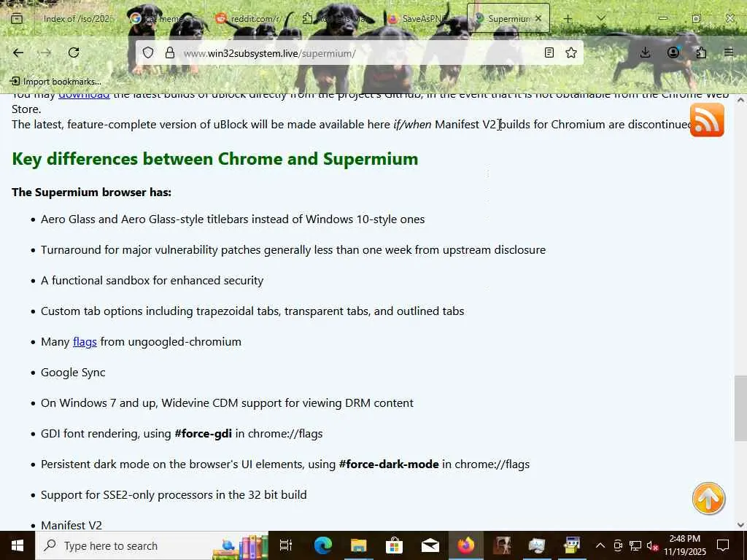Expand the List all tabs dropdown

tap(601, 18)
